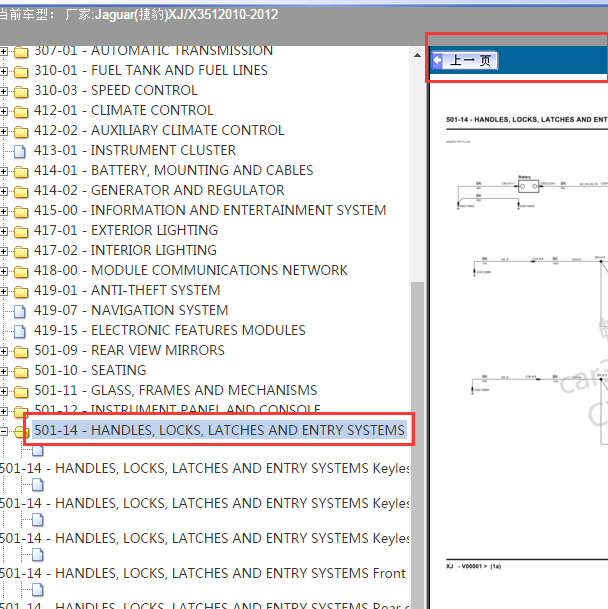Expand the 417-01 Exterior Lighting node

pyautogui.click(x=3, y=231)
